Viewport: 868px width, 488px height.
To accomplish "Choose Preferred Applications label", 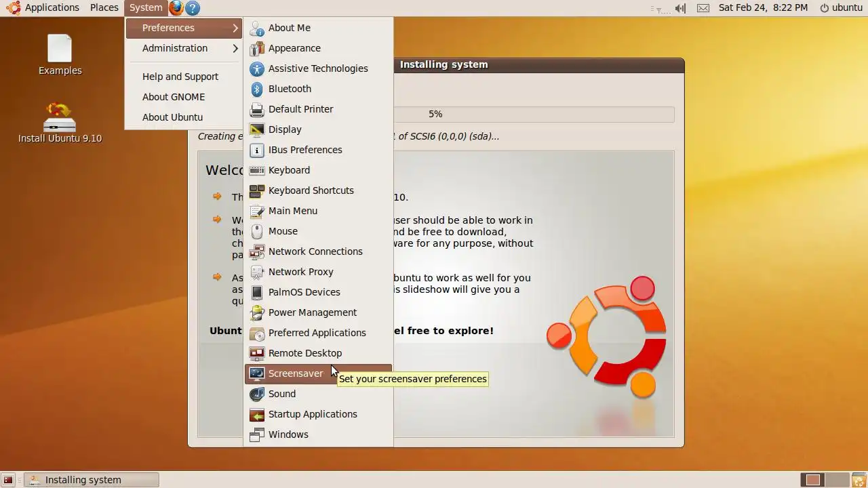I will (x=317, y=333).
